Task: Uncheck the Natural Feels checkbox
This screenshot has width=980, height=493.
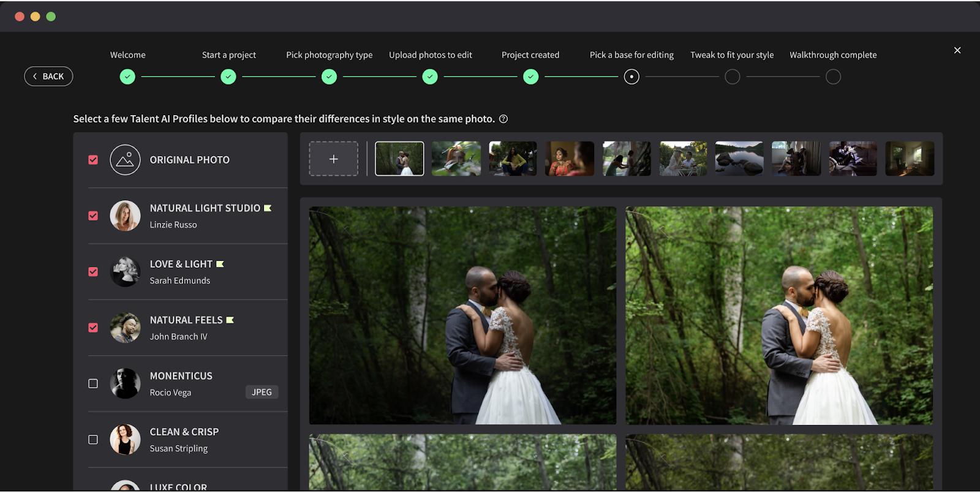Action: [x=93, y=328]
